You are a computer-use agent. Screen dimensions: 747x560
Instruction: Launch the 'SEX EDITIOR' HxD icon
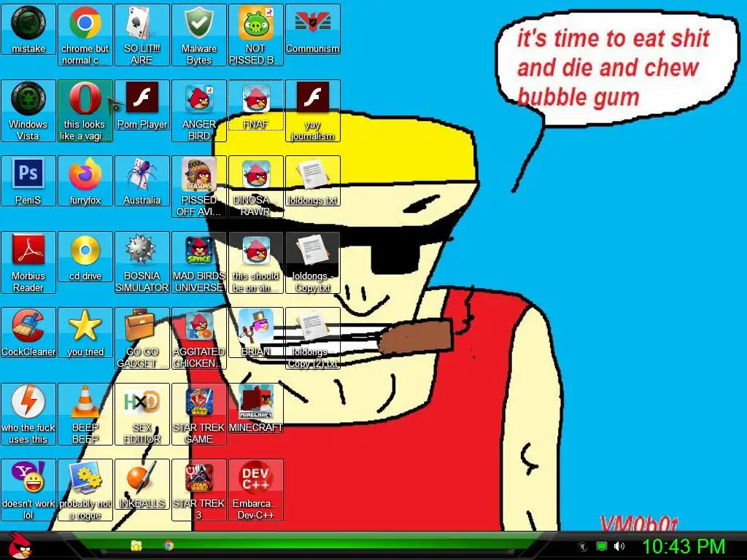[x=142, y=414]
